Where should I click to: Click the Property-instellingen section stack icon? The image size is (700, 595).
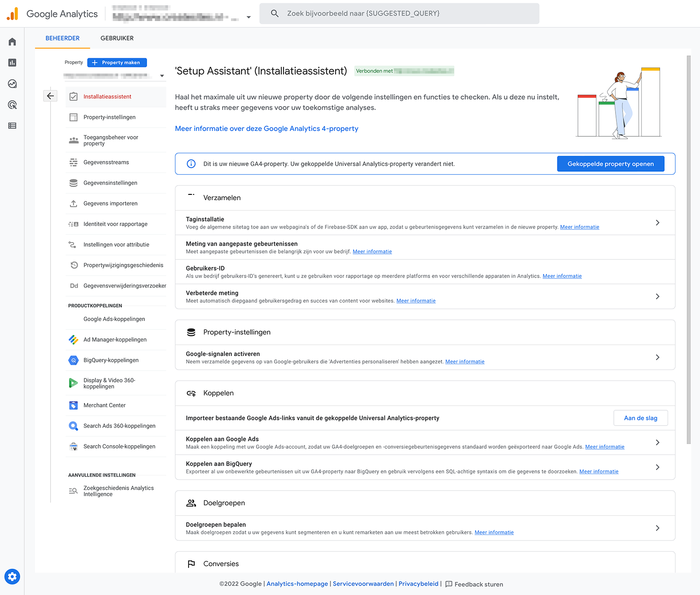click(x=191, y=332)
